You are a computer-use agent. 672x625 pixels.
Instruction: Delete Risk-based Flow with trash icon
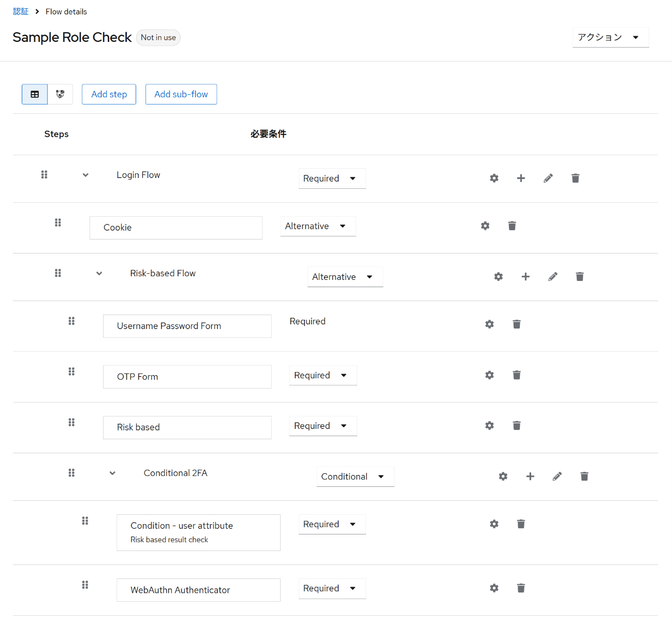pos(580,276)
